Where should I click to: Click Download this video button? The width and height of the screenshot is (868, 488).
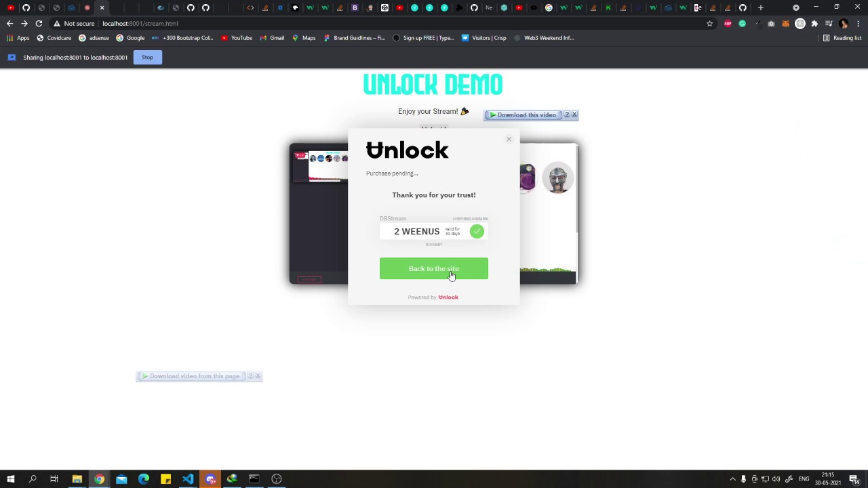coord(523,115)
